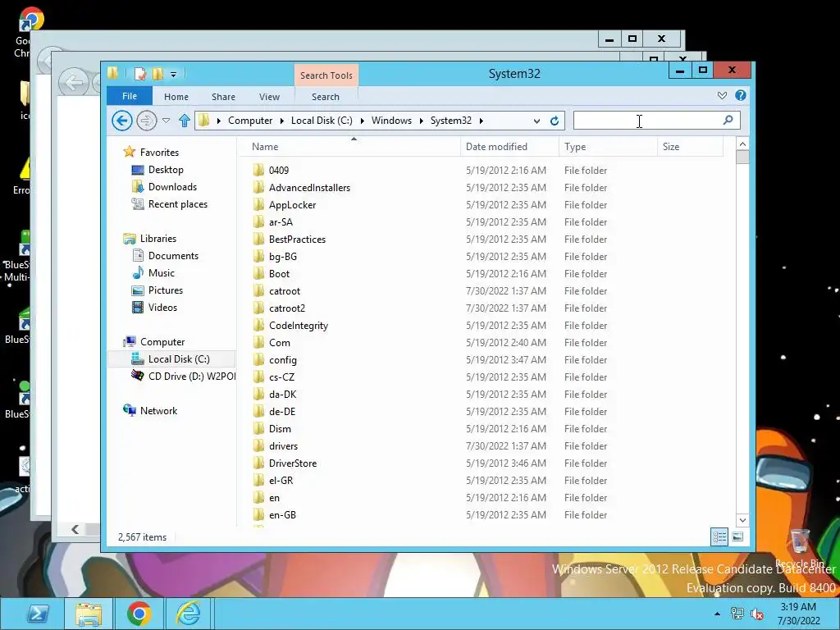
Task: Click the network tray icon
Action: pyautogui.click(x=737, y=614)
